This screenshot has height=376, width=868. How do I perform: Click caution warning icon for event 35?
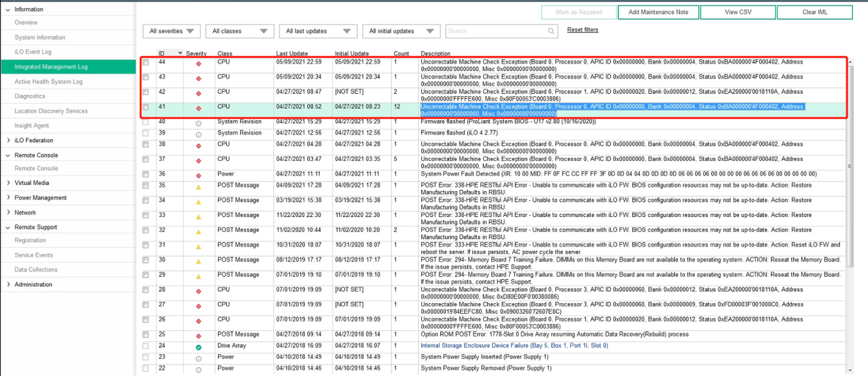click(199, 187)
